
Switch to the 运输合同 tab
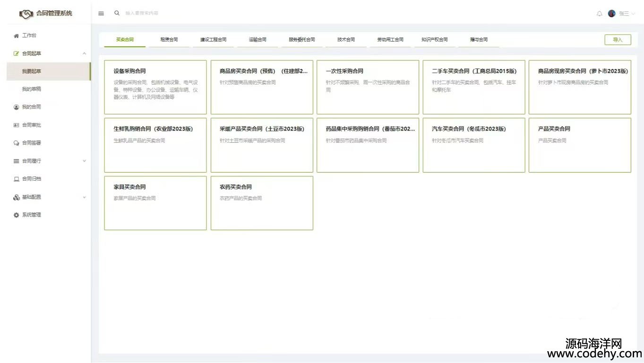[x=258, y=40]
